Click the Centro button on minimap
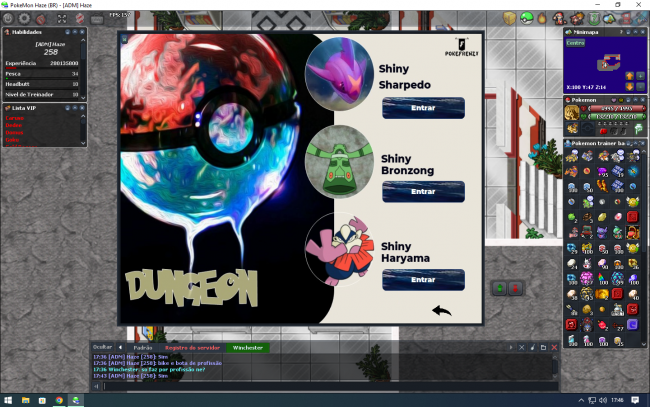The width and height of the screenshot is (650, 407). tap(575, 43)
